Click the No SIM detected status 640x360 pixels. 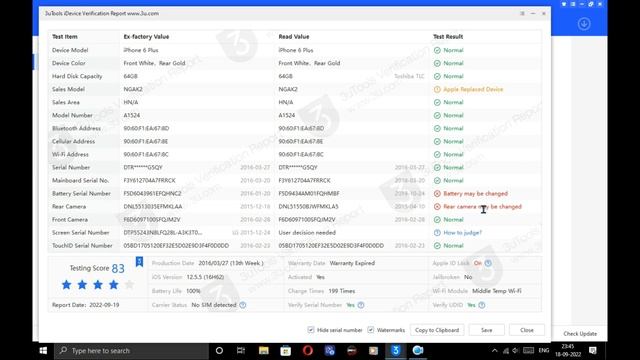coord(214,305)
